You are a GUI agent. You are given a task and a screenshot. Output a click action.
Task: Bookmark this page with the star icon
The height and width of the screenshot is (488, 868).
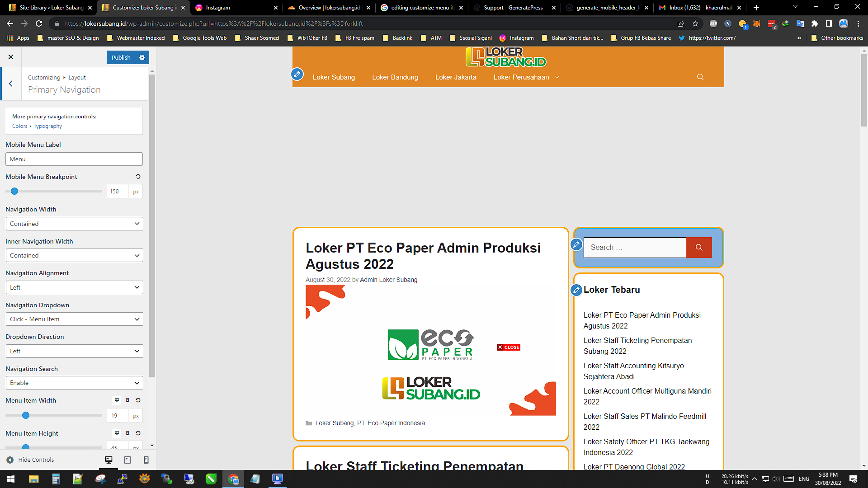point(695,23)
